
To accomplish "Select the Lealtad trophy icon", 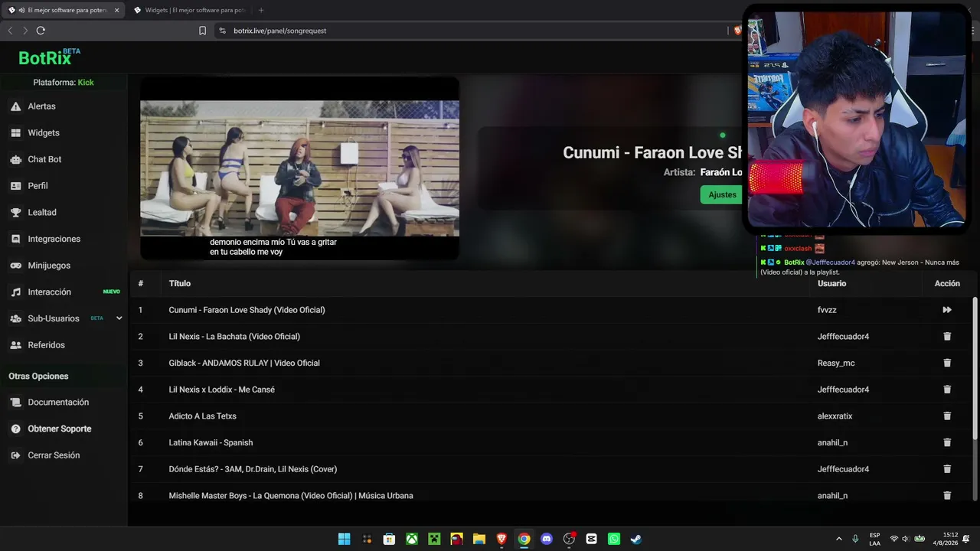I will pyautogui.click(x=15, y=213).
